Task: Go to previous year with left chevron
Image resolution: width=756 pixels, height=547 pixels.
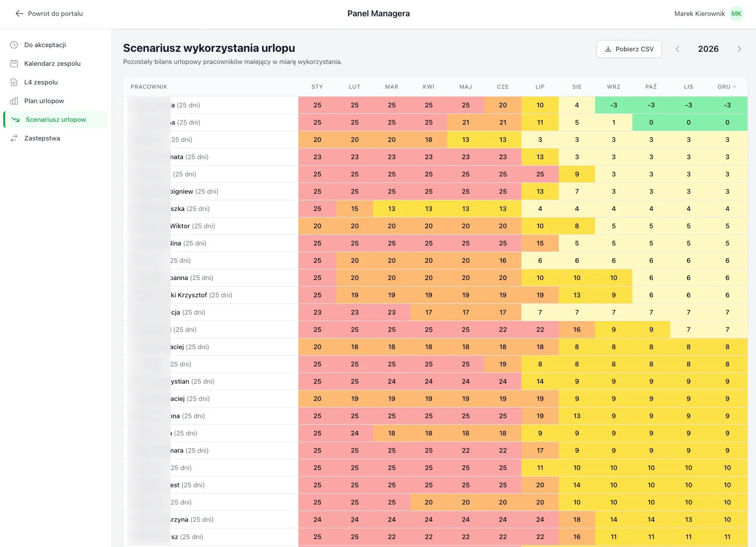Action: pyautogui.click(x=678, y=49)
